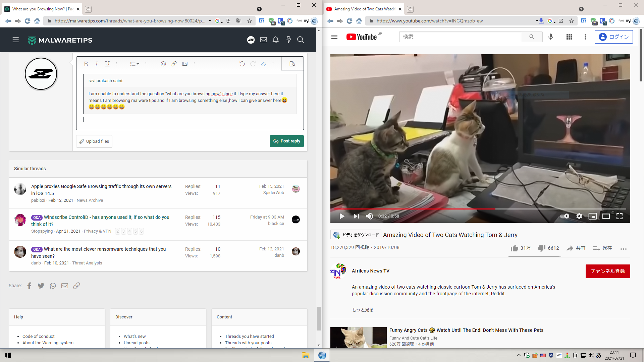Viewport: 644px width, 362px height.
Task: Open Windscribe ControlID thread
Action: tap(100, 221)
